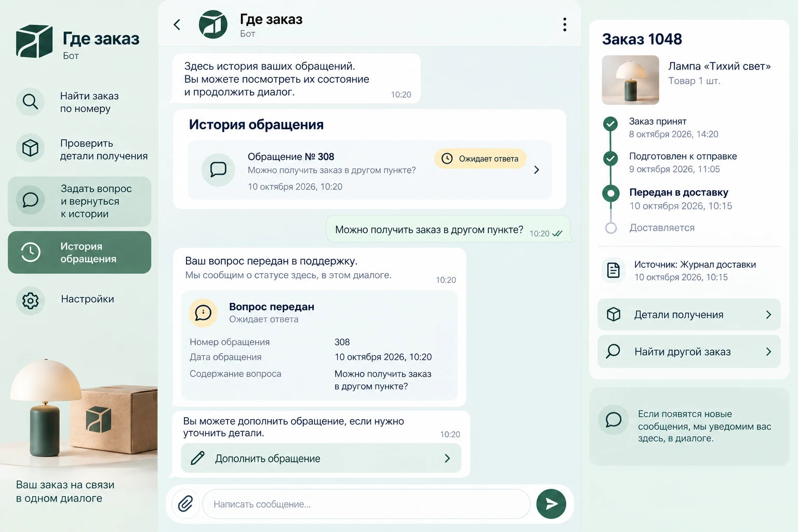Go back using the chat header arrow

tap(177, 24)
